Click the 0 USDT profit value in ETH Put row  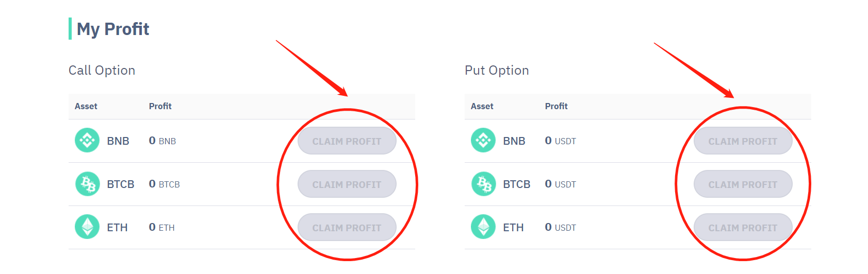(x=560, y=227)
